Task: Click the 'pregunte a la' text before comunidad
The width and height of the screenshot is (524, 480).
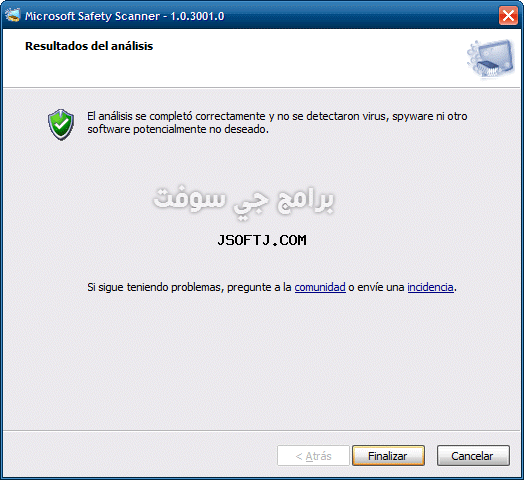Action: pos(259,287)
